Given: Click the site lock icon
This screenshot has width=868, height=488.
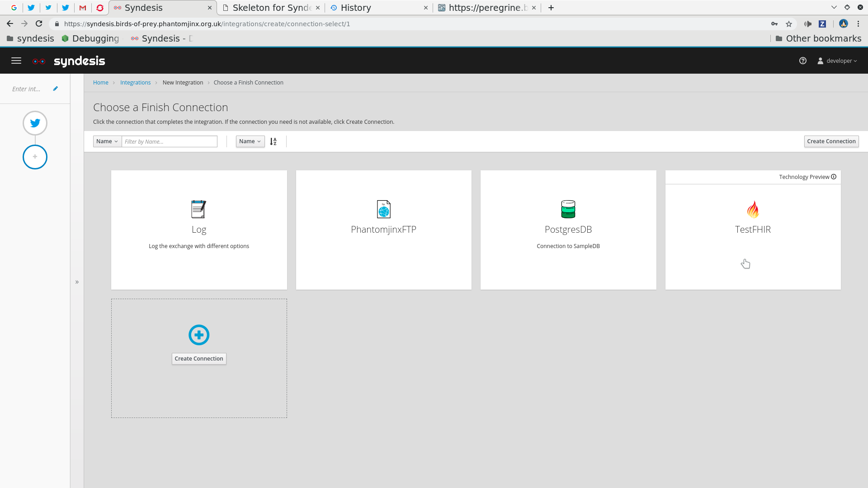Looking at the screenshot, I should pyautogui.click(x=57, y=24).
